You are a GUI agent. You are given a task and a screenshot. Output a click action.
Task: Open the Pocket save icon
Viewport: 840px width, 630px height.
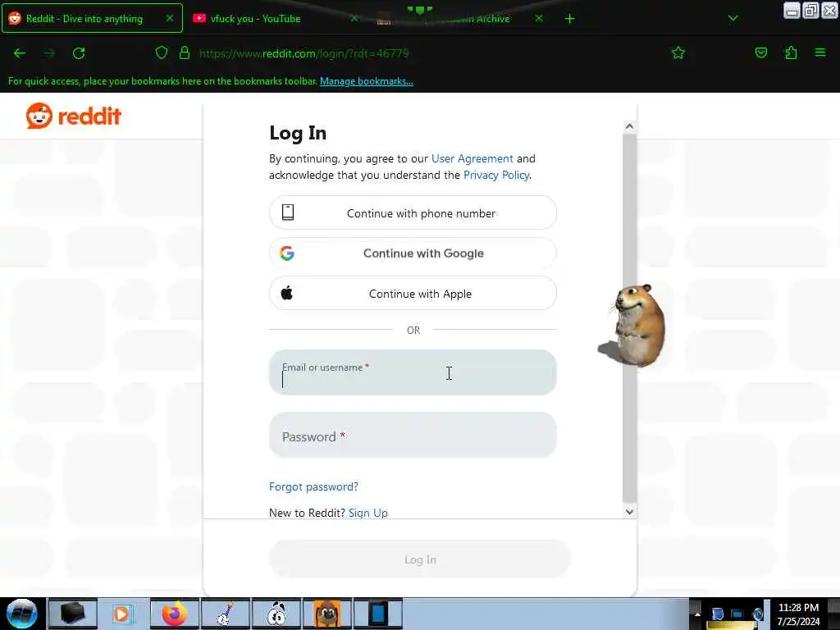coord(760,52)
